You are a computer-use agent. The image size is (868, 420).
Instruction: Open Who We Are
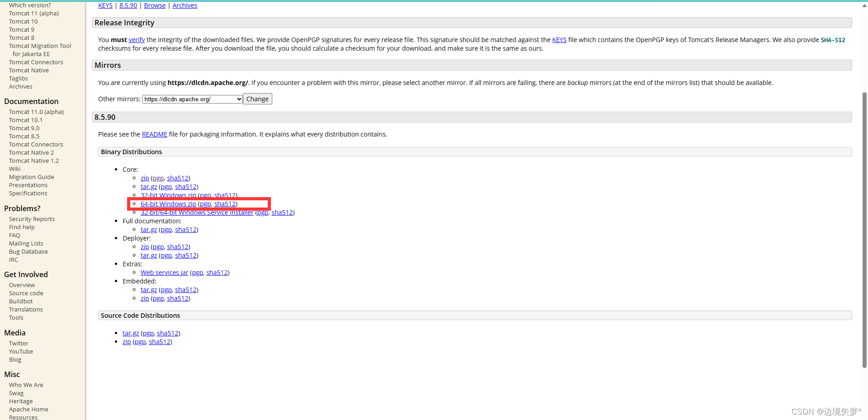click(26, 385)
